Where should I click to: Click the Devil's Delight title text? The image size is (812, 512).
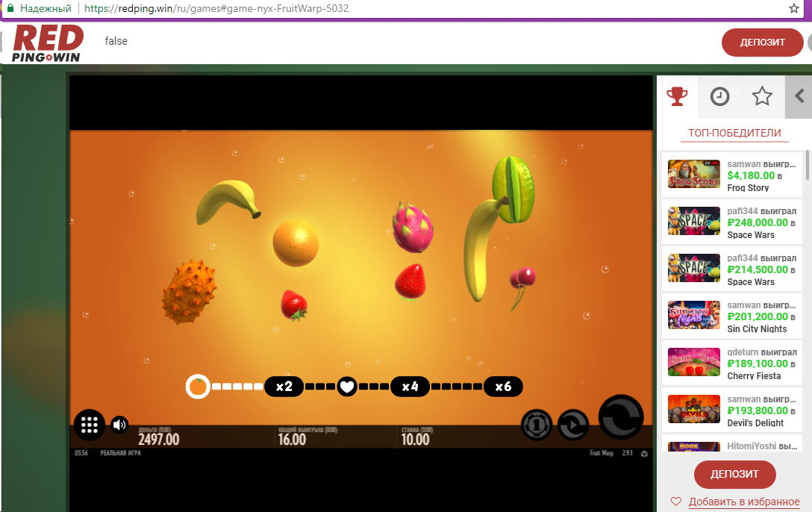[755, 423]
